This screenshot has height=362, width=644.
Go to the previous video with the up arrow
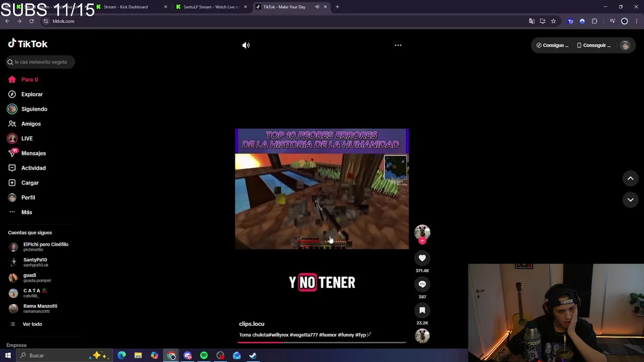[x=630, y=178]
